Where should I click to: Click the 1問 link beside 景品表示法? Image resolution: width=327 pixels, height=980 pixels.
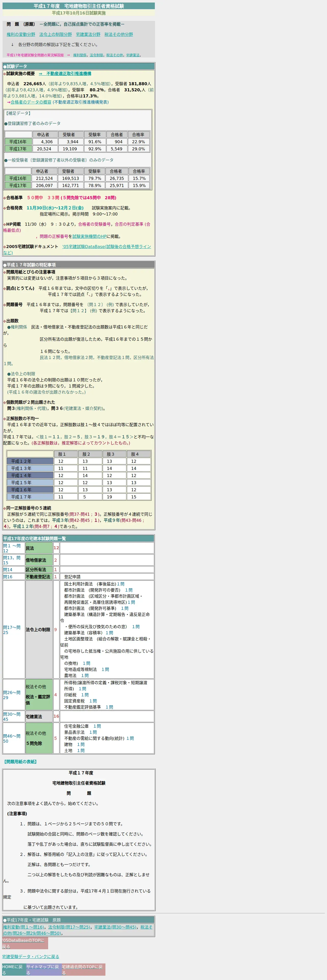pos(93,732)
